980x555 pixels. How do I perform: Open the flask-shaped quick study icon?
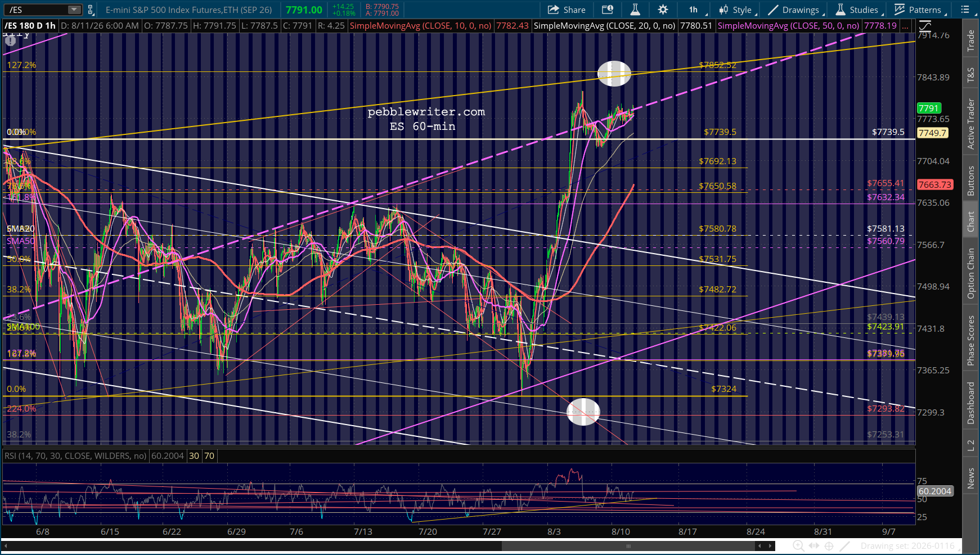(635, 10)
